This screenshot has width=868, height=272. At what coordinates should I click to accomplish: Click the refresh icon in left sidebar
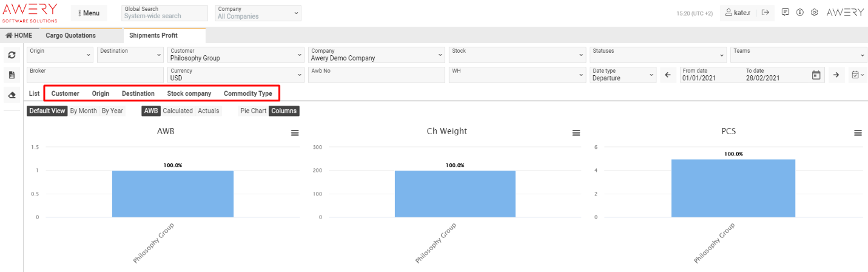(12, 55)
